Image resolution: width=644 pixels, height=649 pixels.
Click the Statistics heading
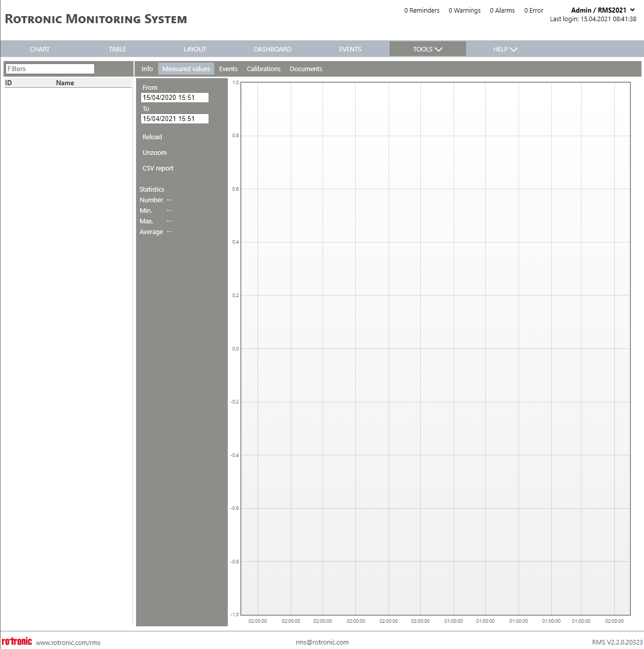[x=152, y=190]
